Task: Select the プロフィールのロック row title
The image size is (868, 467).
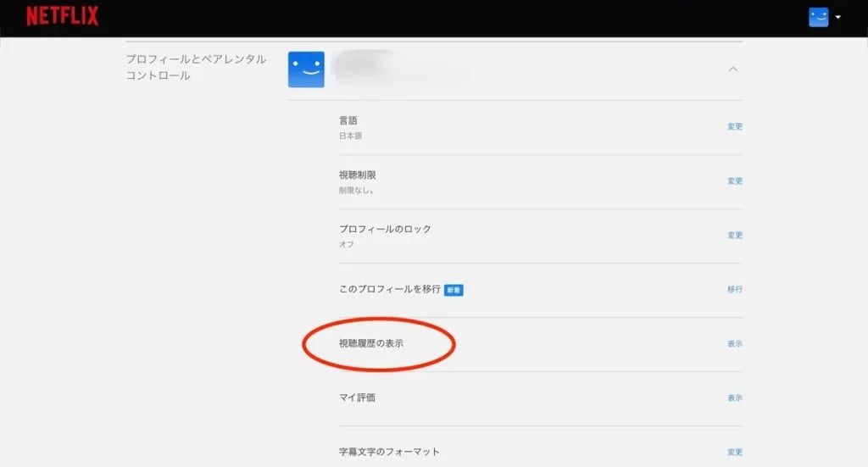Action: point(385,229)
